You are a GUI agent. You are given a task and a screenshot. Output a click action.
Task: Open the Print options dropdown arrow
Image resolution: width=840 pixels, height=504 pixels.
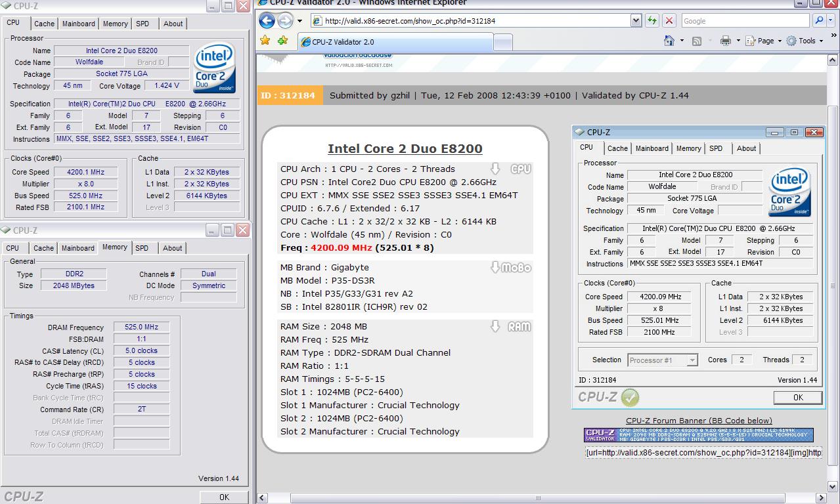[738, 41]
